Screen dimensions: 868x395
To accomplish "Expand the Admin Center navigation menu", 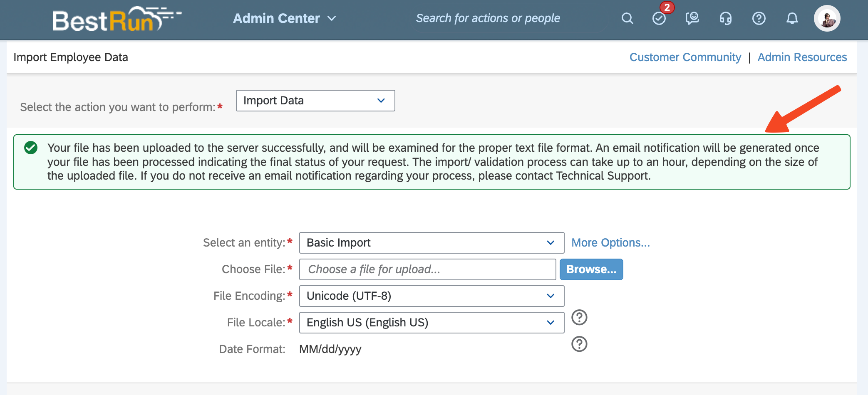I will click(x=285, y=18).
